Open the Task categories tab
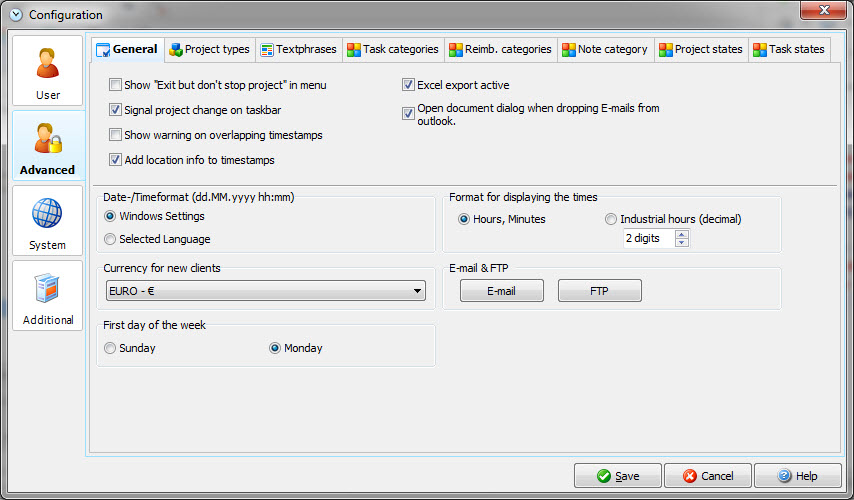This screenshot has height=500, width=854. point(392,49)
